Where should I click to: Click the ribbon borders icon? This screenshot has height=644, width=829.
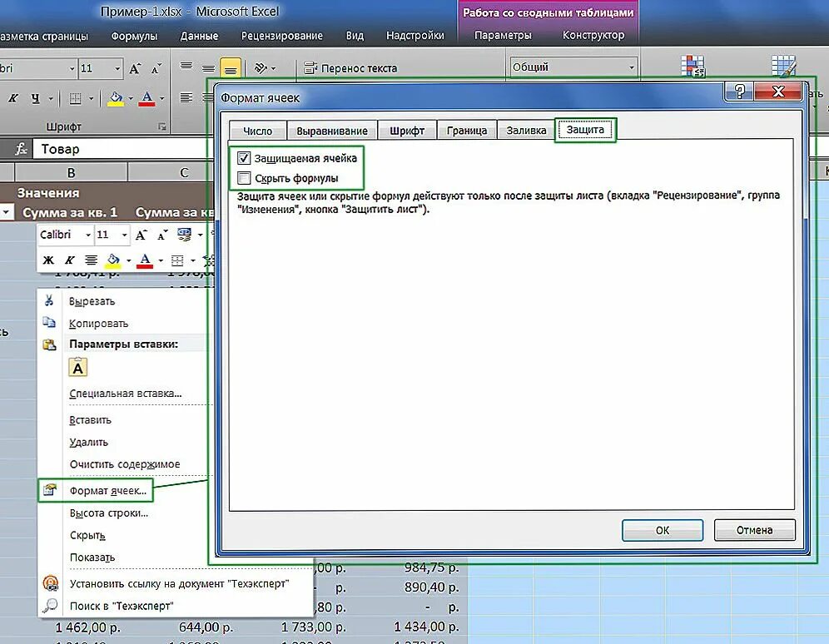[x=75, y=98]
